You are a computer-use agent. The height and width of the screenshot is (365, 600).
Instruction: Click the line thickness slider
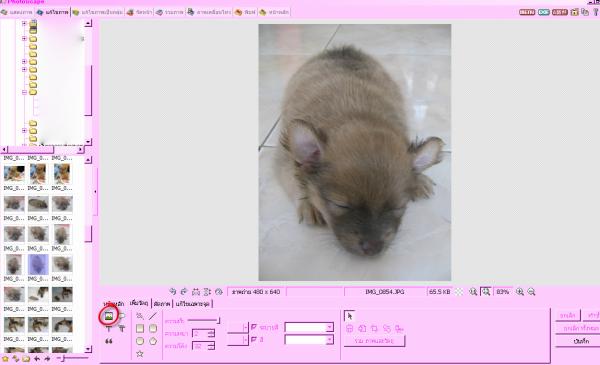[x=204, y=321]
